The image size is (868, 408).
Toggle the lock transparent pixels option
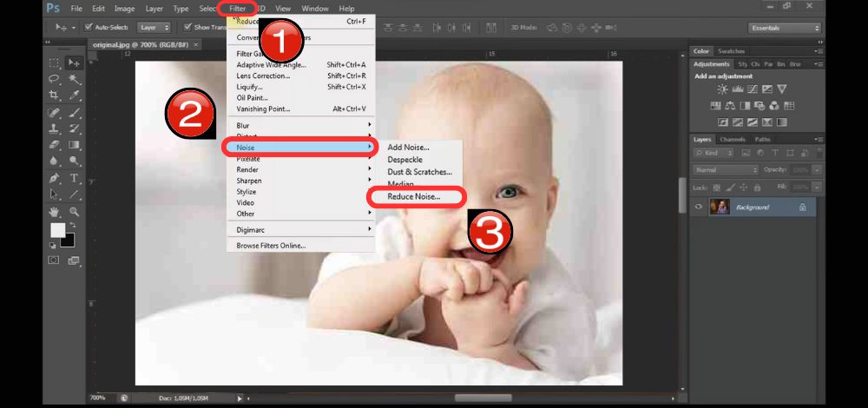(717, 188)
